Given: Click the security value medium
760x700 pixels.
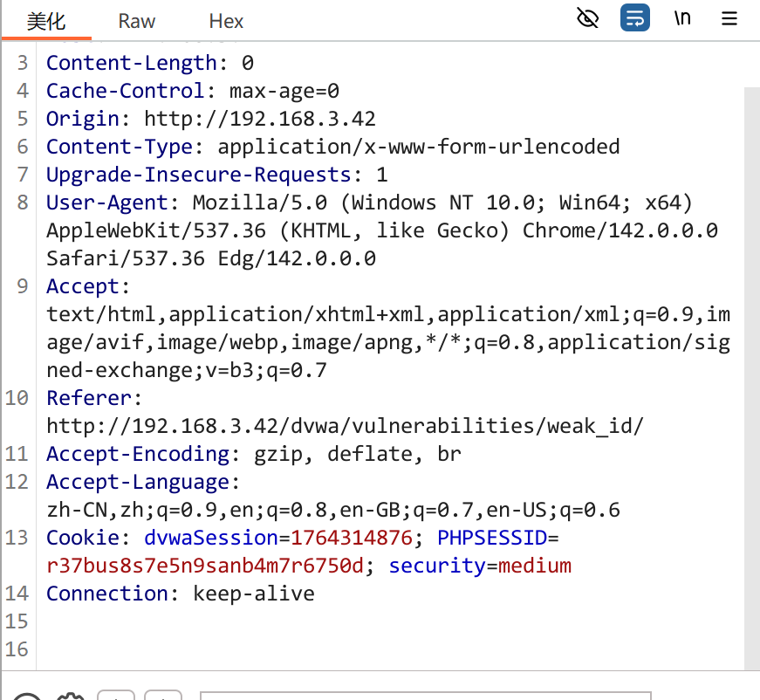Looking at the screenshot, I should (535, 566).
